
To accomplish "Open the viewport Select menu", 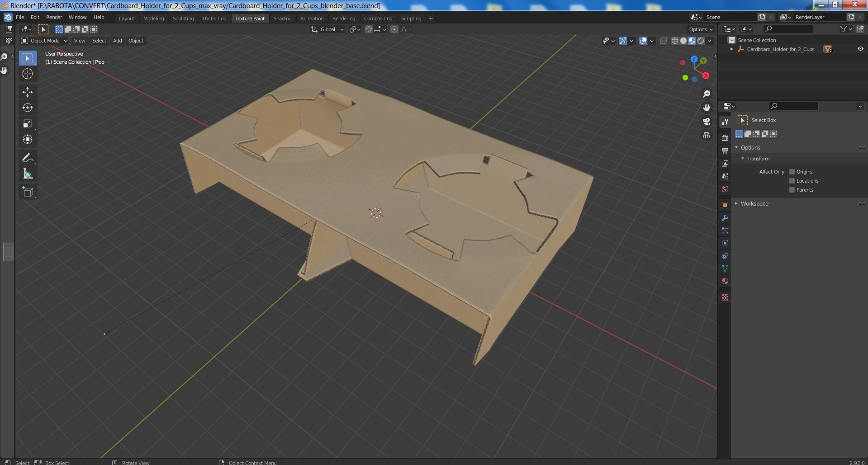I will (99, 41).
